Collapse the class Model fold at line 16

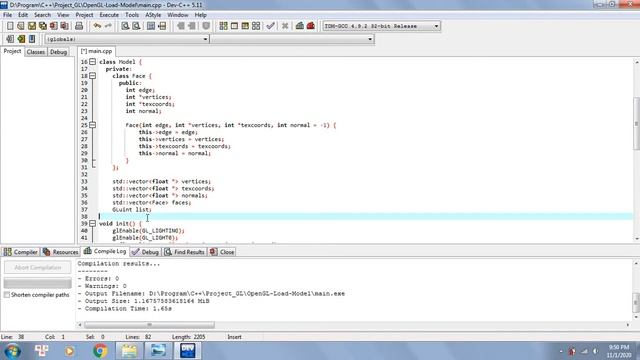(93, 62)
